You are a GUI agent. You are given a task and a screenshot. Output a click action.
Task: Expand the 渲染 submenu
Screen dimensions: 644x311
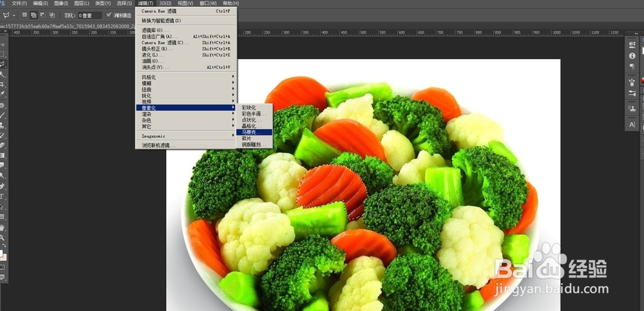tap(187, 114)
